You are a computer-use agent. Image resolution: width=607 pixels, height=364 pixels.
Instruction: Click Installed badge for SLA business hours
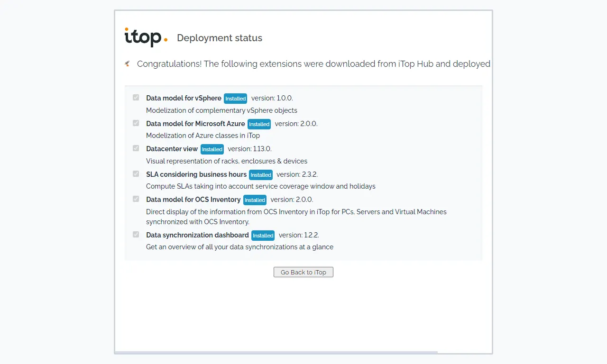coord(261,175)
